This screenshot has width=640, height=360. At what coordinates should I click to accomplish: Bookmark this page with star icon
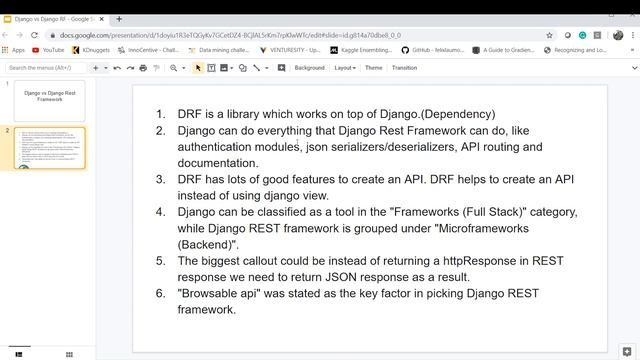(549, 36)
